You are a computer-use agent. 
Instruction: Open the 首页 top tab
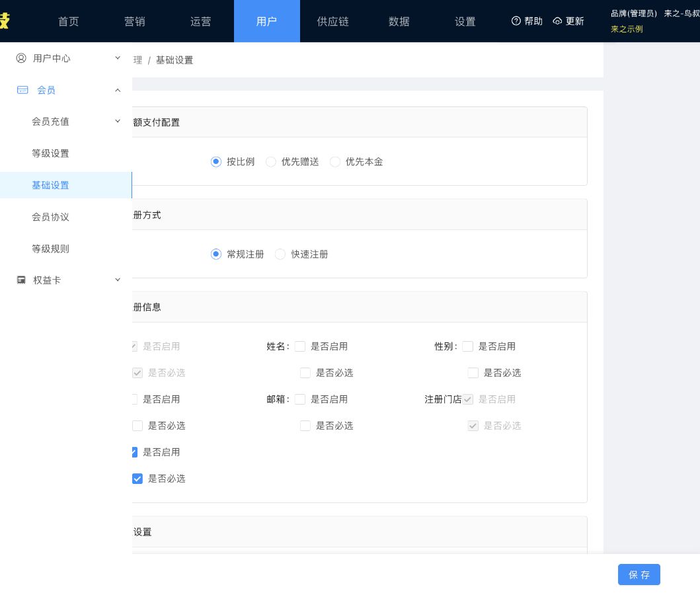click(x=69, y=21)
